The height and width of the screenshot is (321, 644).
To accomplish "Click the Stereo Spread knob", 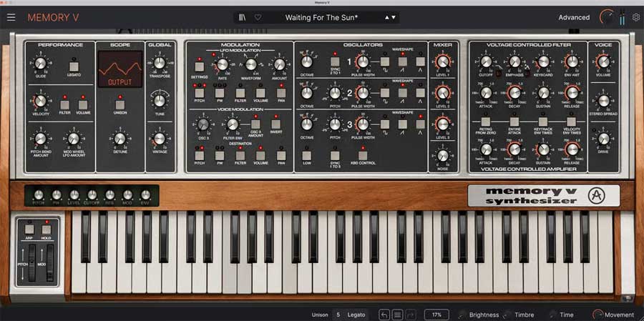I will point(603,101).
